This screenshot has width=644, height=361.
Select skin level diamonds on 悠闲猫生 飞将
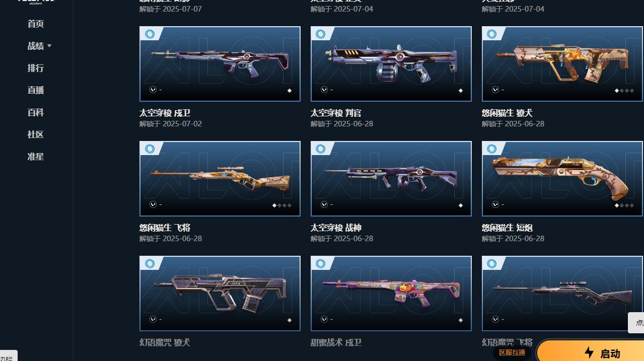pos(281,205)
